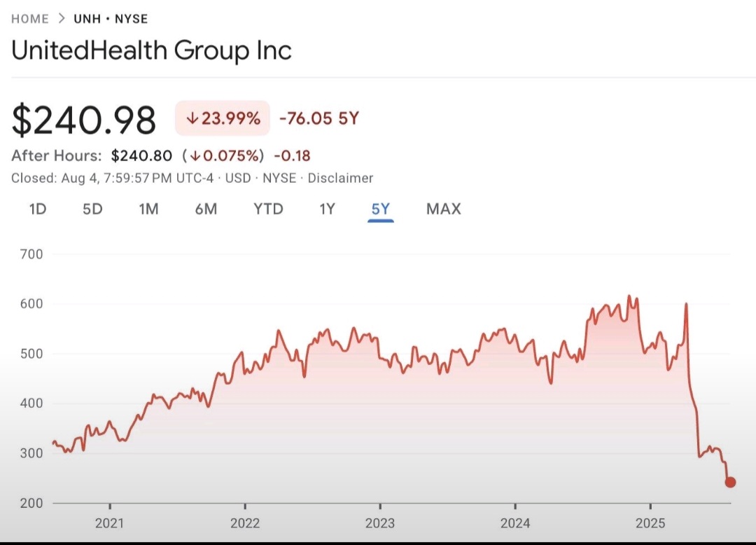Switch chart to 6M range
This screenshot has height=545, width=756.
click(x=206, y=209)
